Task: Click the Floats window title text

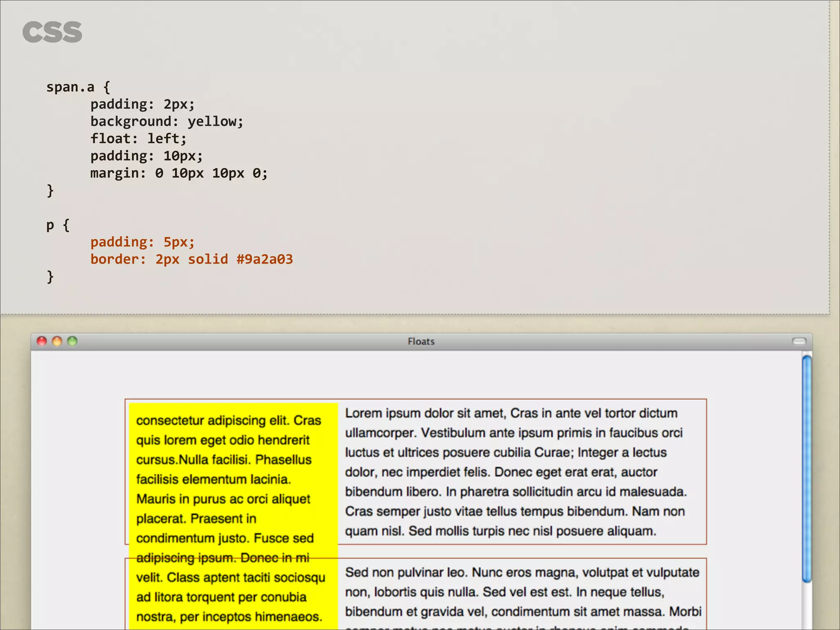Action: tap(421, 342)
